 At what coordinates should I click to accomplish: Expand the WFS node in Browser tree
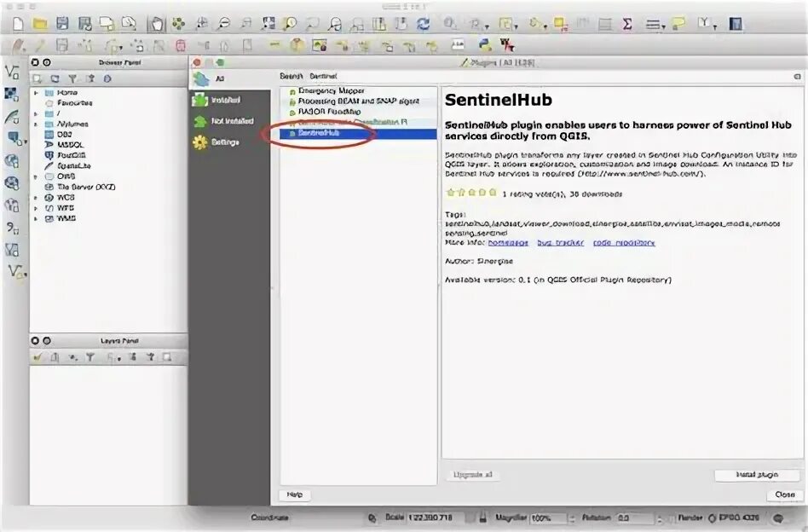click(36, 208)
